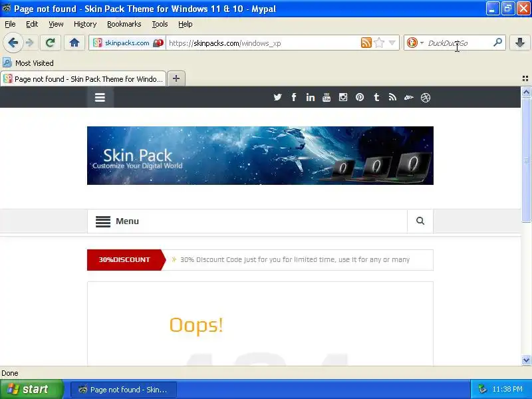The image size is (532, 399).
Task: Visit the Pinterest social icon
Action: tap(360, 97)
